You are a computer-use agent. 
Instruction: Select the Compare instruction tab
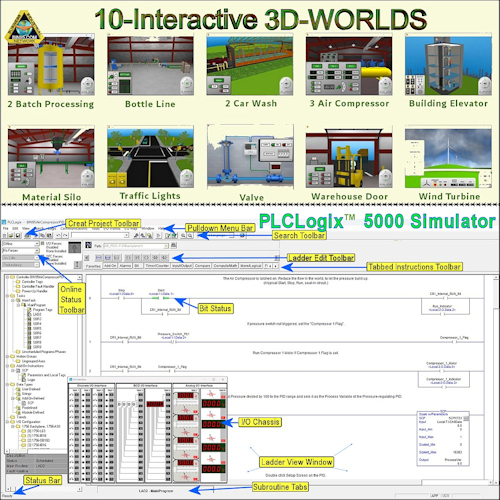click(202, 266)
